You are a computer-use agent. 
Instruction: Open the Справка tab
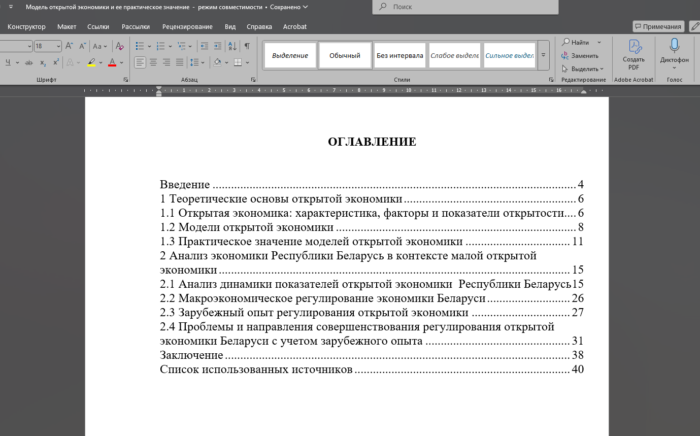[259, 26]
